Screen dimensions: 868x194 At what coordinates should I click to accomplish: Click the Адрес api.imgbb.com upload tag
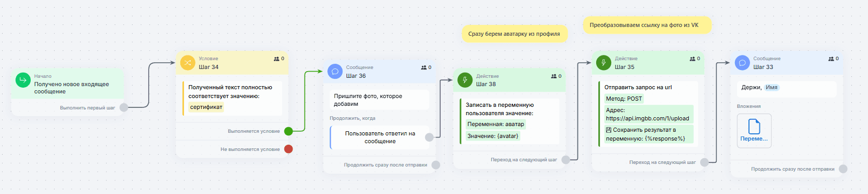648,114
